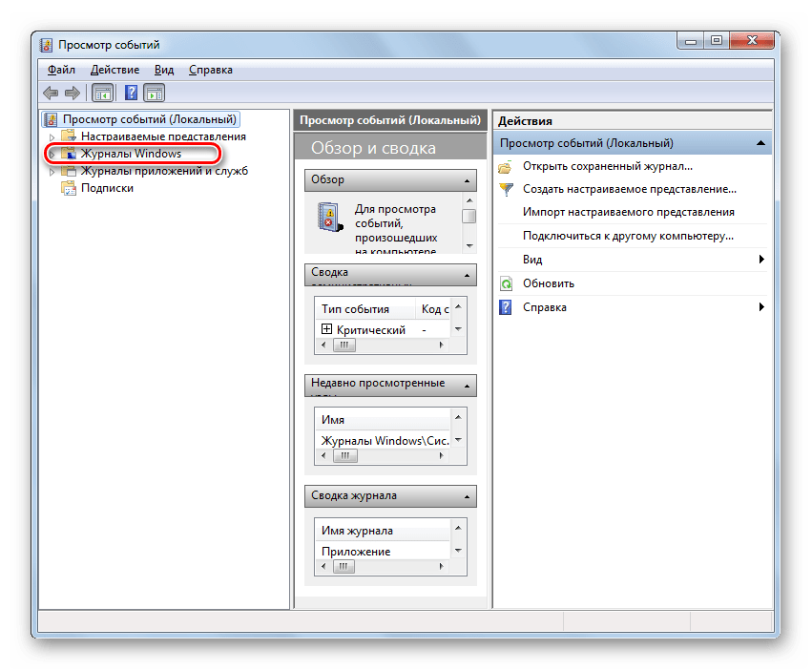Expand the Журналы приложений и служб node
The width and height of the screenshot is (812, 670).
[52, 171]
